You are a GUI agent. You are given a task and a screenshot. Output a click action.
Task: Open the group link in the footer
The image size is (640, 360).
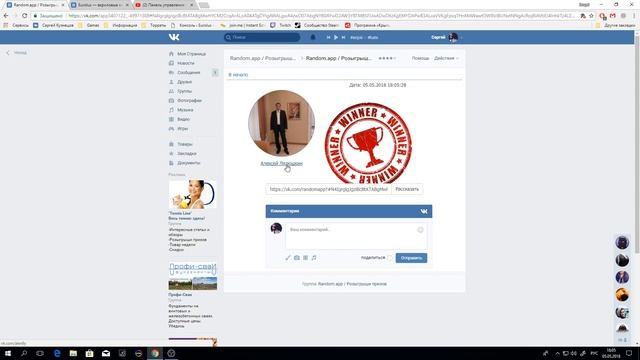click(352, 284)
